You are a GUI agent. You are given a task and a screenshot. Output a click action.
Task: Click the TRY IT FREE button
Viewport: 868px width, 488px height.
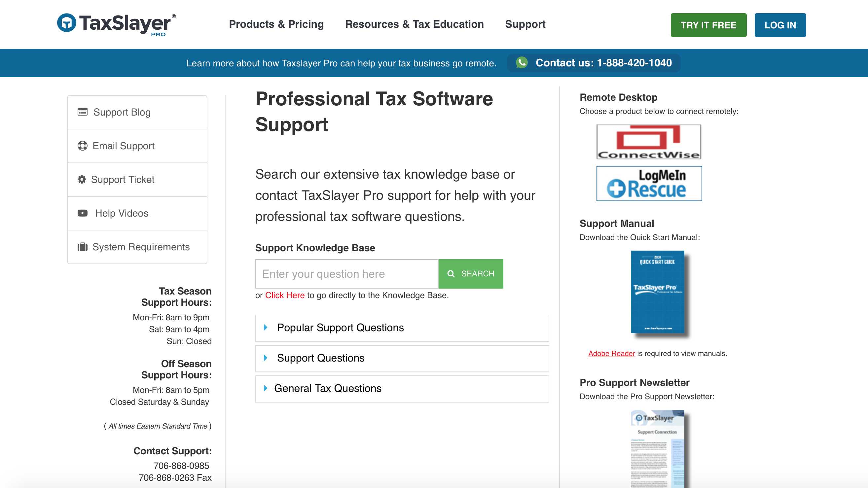click(x=709, y=25)
